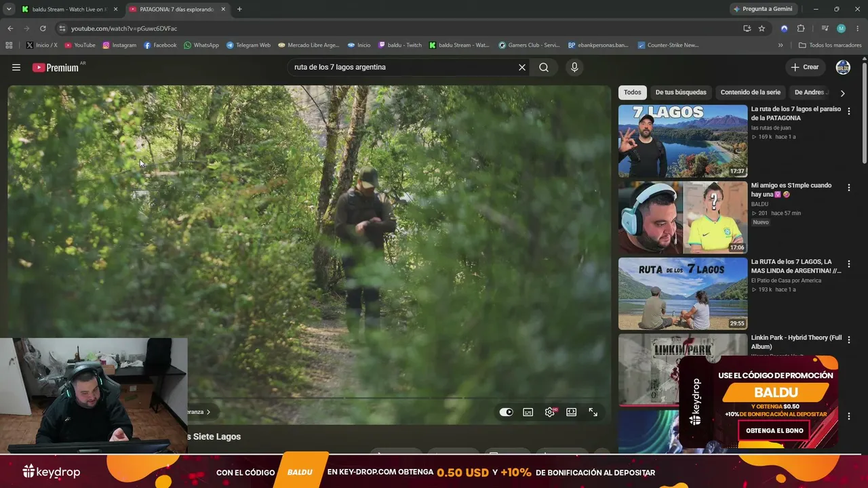Open channel las rutas de juan
The width and height of the screenshot is (868, 488).
pos(771,127)
